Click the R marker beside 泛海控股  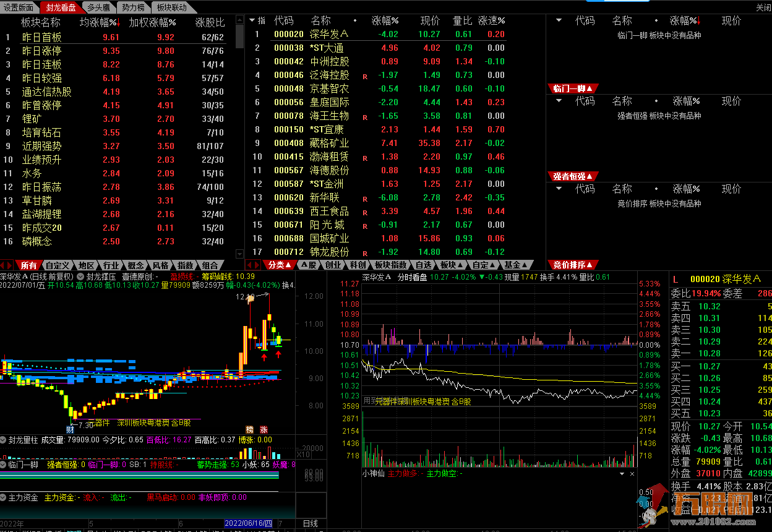(x=365, y=76)
